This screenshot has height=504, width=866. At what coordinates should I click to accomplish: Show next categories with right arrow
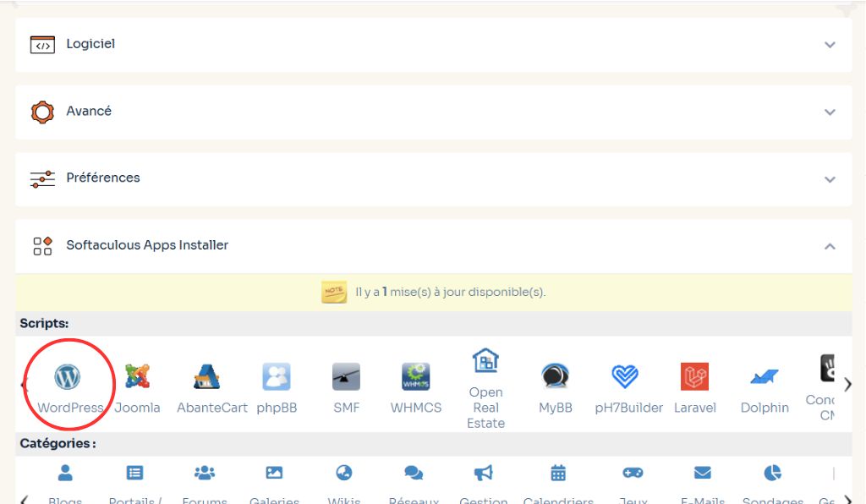tap(847, 500)
